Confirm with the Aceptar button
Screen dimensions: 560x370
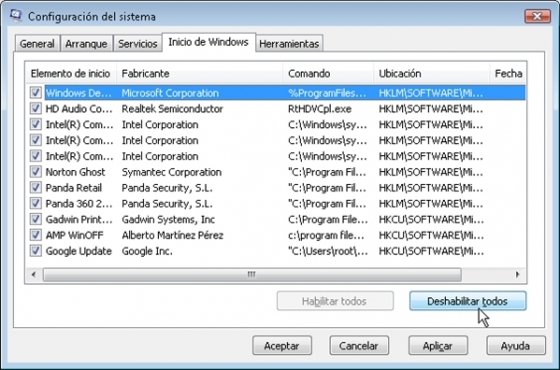coord(282,346)
